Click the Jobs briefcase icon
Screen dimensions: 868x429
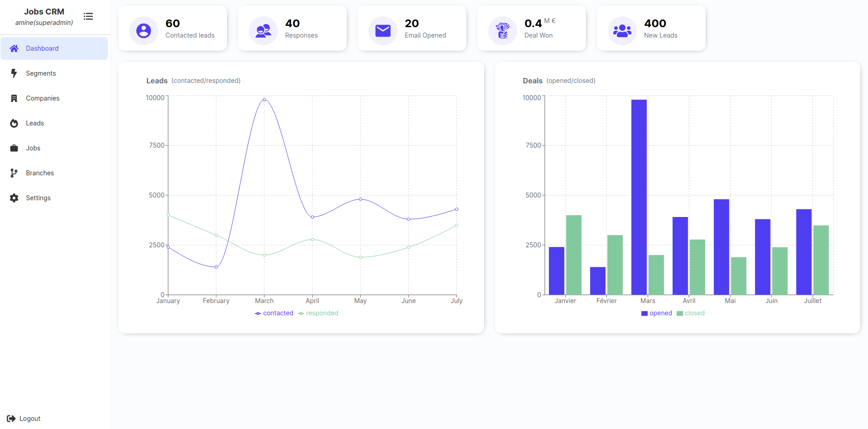pyautogui.click(x=14, y=148)
